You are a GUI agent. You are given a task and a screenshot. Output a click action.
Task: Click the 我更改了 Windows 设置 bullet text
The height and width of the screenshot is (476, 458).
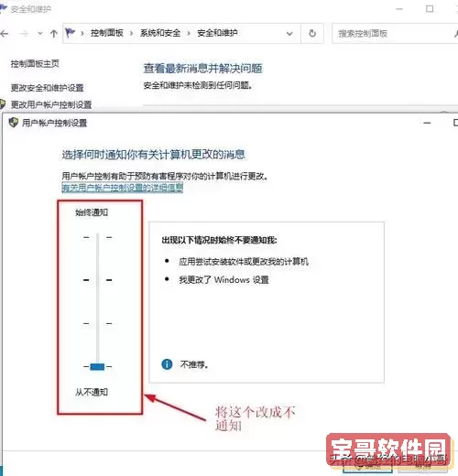pos(224,279)
